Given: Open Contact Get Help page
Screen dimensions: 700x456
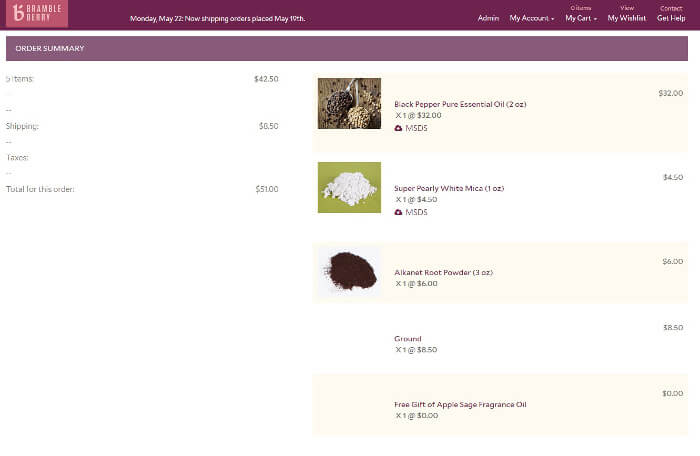Looking at the screenshot, I should point(671,14).
